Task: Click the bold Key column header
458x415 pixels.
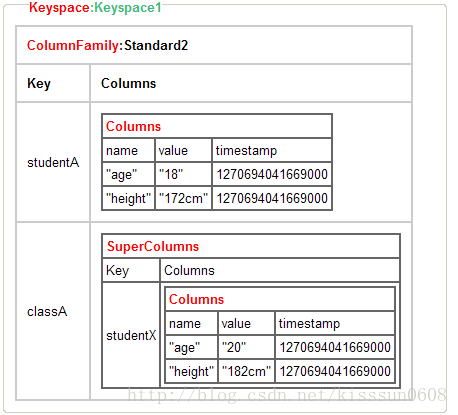Action: click(x=39, y=83)
